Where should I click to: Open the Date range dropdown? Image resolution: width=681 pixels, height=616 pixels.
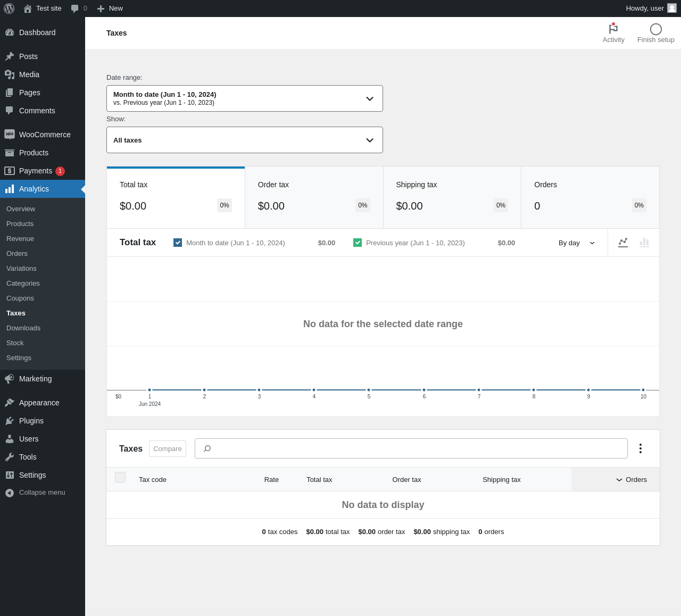[245, 98]
